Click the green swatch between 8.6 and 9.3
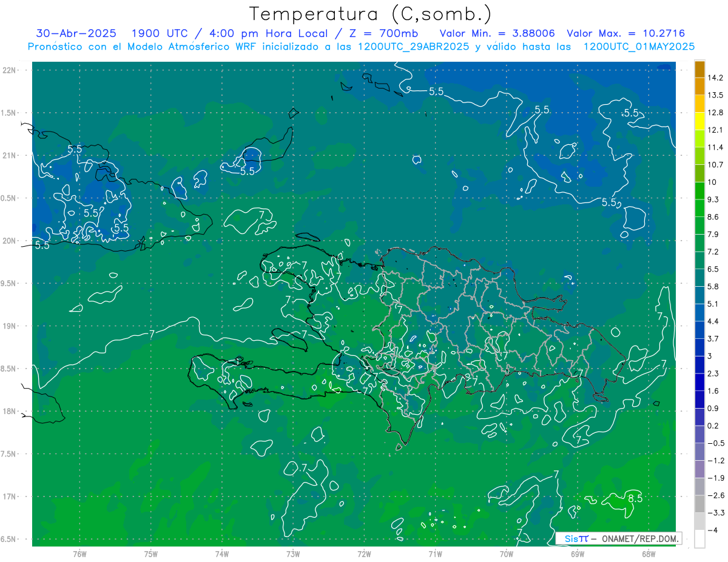 [x=699, y=208]
